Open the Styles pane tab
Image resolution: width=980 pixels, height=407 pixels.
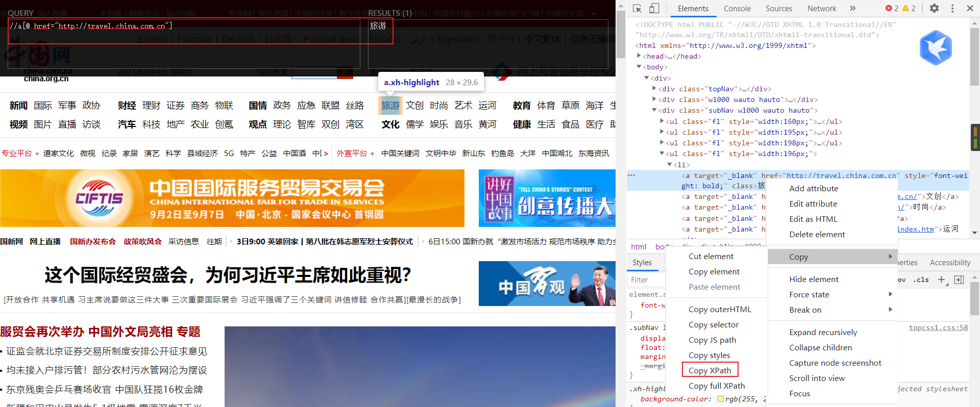(642, 262)
